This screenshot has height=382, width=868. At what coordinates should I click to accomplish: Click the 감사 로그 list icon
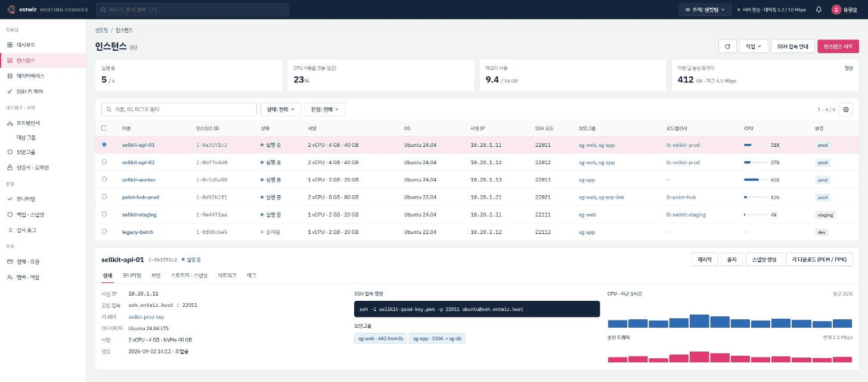[10, 230]
